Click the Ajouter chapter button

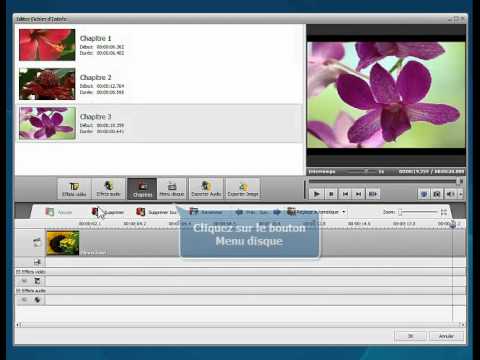(x=59, y=212)
